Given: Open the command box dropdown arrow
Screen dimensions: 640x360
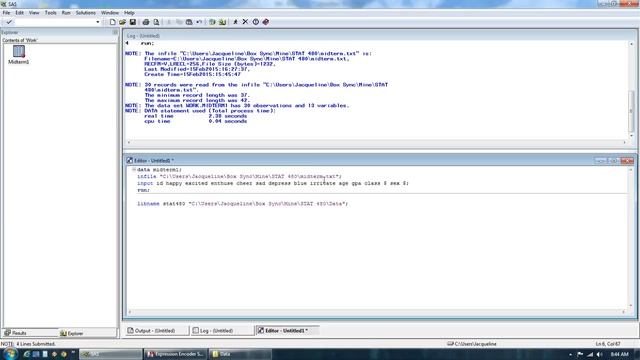Looking at the screenshot, I should point(98,22).
